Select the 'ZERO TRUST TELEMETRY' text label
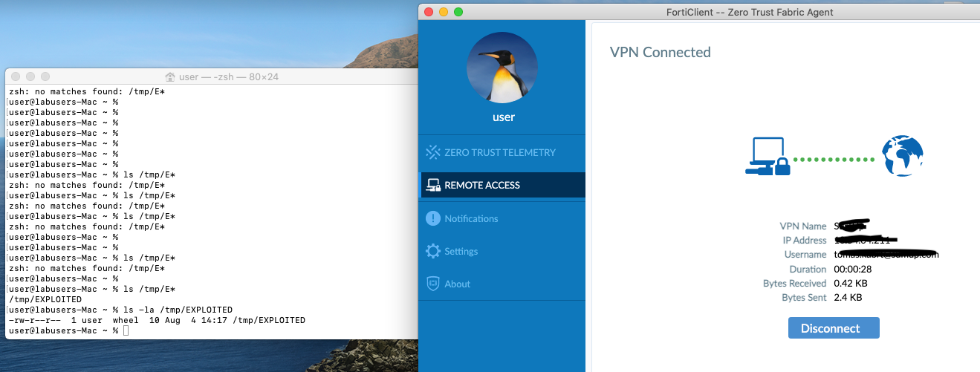 tap(499, 152)
